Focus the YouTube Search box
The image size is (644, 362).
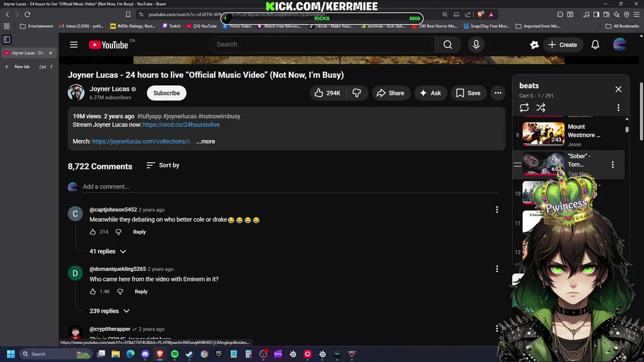[322, 45]
